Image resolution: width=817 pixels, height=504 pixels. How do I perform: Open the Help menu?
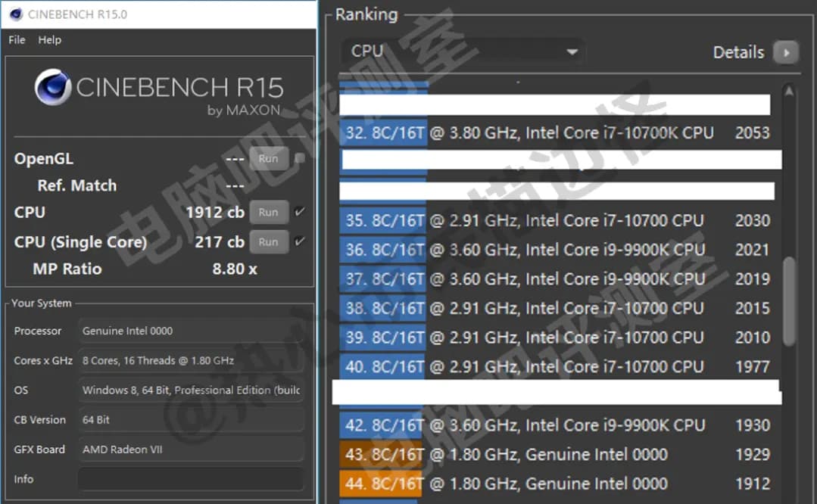click(x=49, y=39)
